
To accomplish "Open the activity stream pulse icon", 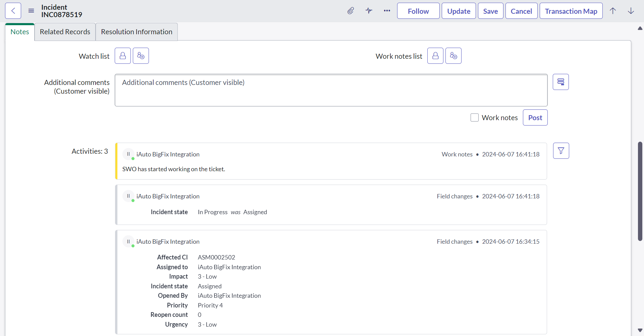I will click(369, 11).
